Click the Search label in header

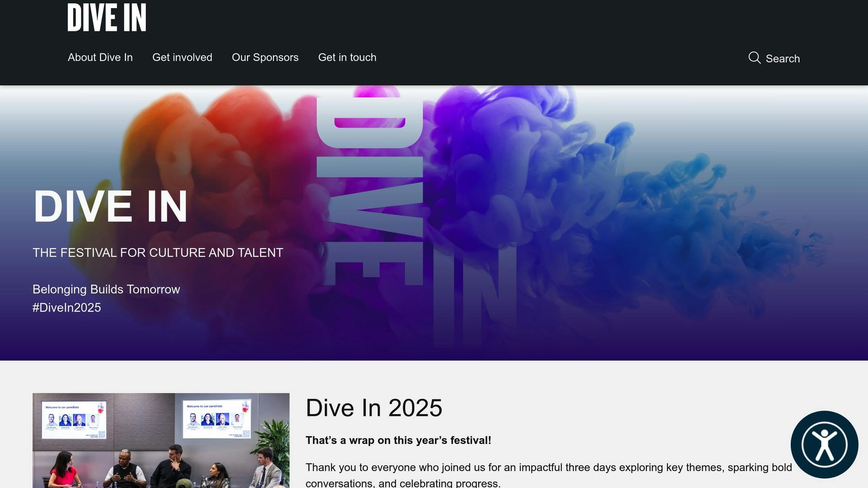tap(783, 58)
